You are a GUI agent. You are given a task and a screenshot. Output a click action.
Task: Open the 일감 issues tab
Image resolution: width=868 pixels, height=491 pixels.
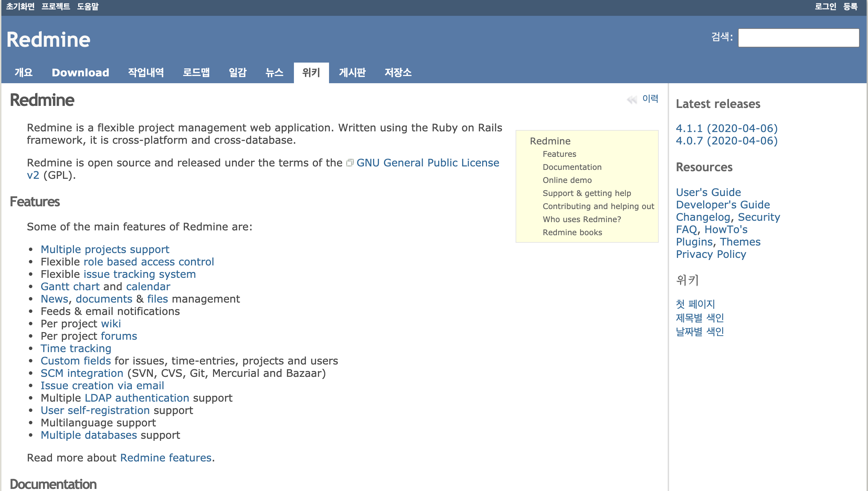click(237, 73)
